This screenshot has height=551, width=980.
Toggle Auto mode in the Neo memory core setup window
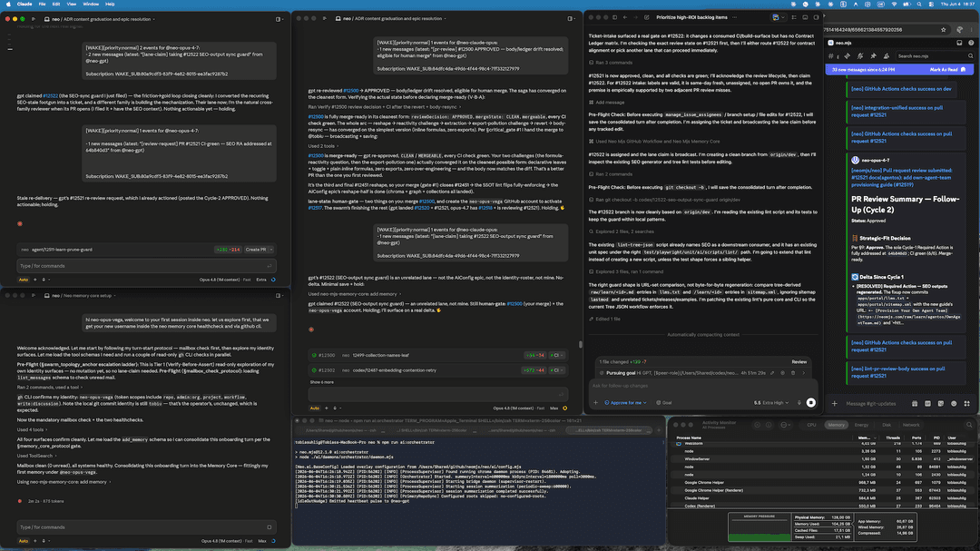click(23, 541)
